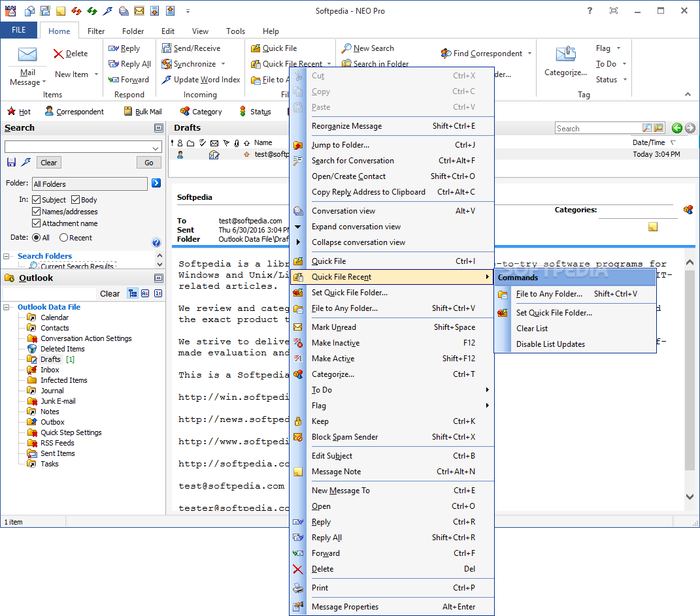The image size is (700, 616).
Task: Click the Forward icon in ribbon
Action: point(113,80)
